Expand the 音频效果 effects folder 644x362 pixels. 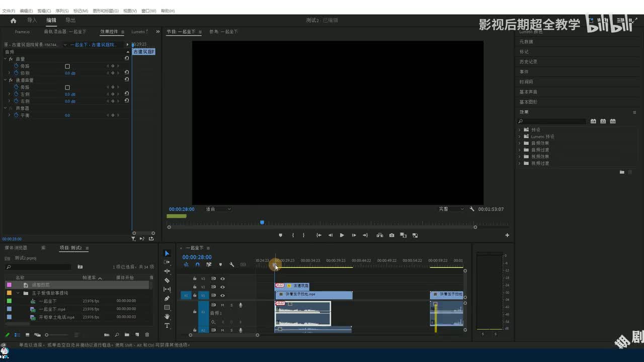(520, 143)
